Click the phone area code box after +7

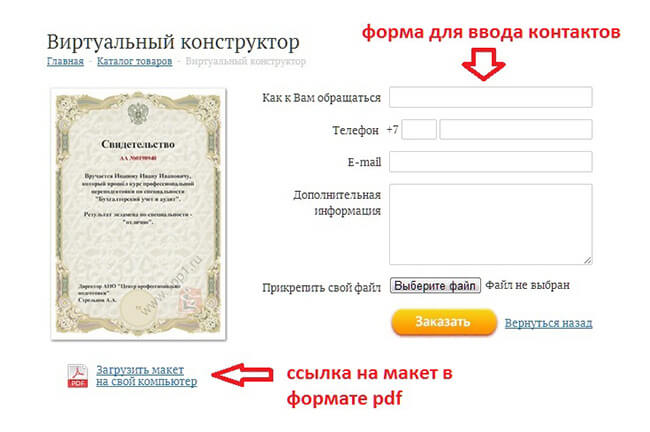419,129
